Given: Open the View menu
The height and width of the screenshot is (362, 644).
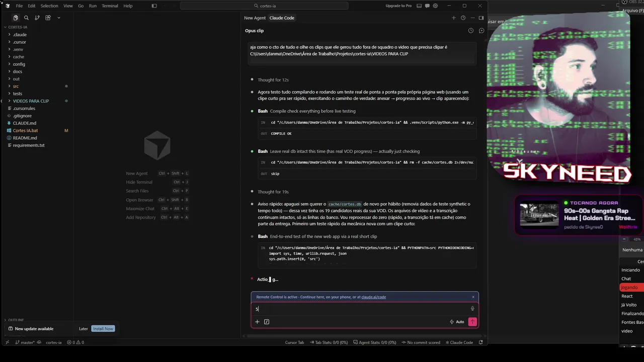Looking at the screenshot, I should 68,6.
